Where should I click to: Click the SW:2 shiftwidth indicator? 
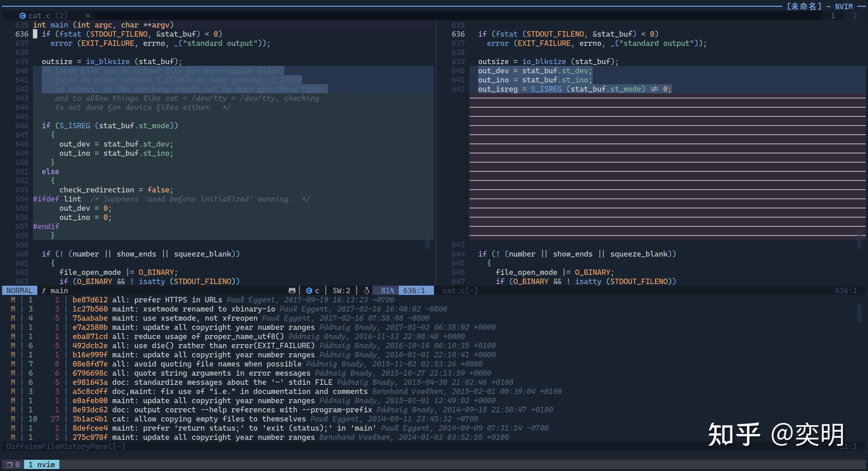341,291
